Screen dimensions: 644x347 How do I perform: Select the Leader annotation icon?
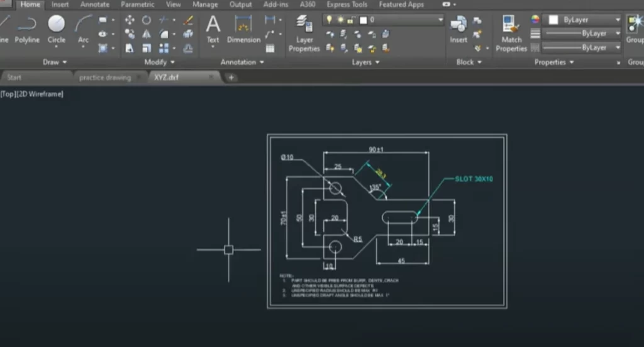(270, 34)
